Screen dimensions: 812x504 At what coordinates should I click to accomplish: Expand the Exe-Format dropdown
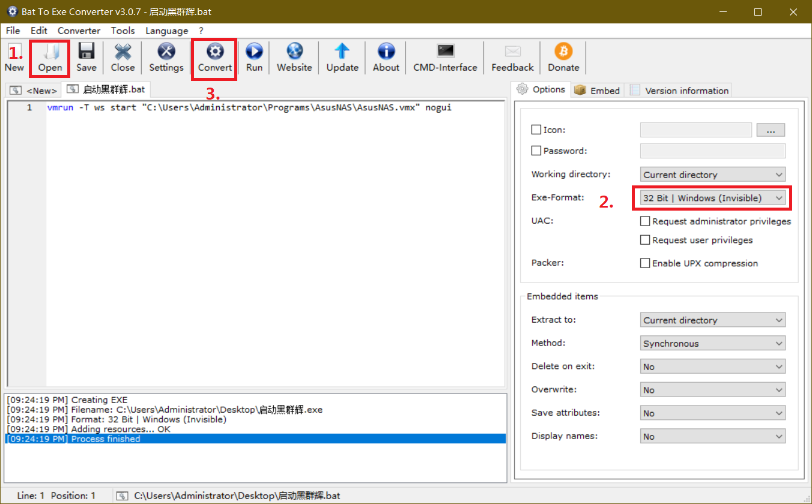(712, 198)
